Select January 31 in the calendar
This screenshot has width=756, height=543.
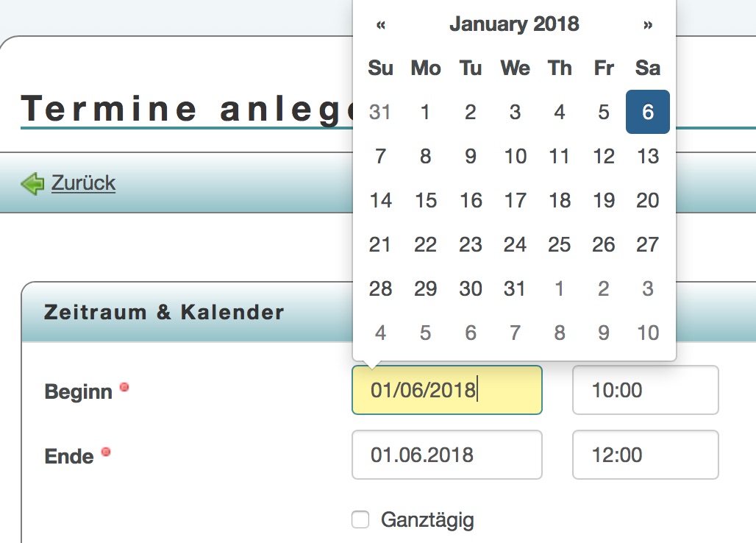(514, 288)
